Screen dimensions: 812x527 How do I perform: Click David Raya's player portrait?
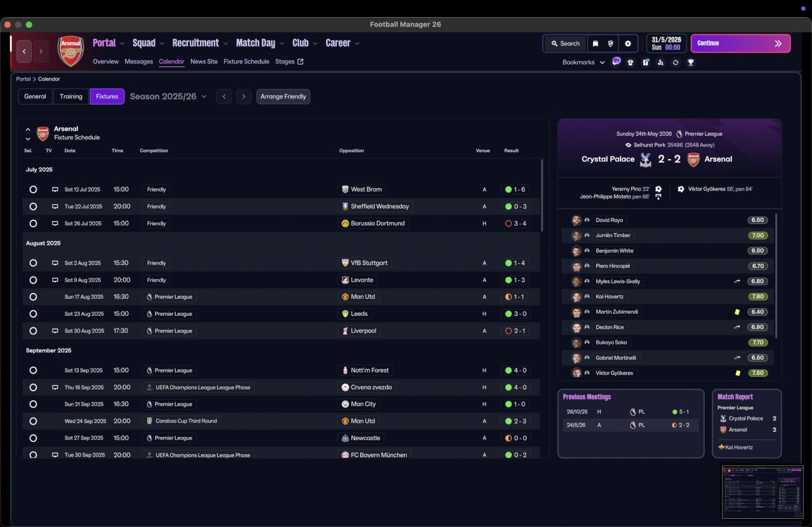click(576, 220)
